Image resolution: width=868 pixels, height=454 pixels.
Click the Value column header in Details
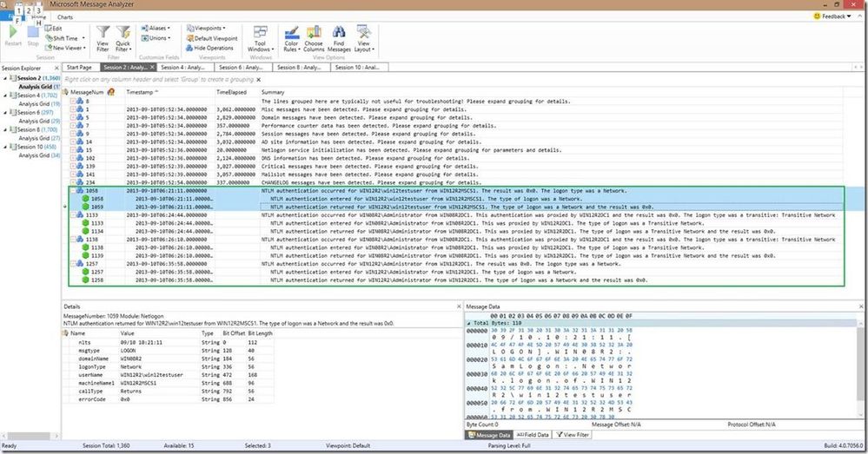pyautogui.click(x=159, y=333)
